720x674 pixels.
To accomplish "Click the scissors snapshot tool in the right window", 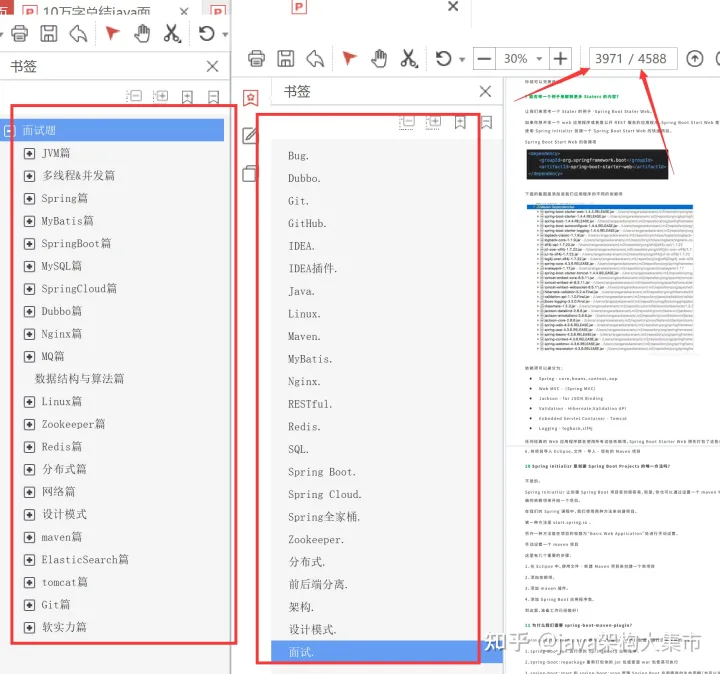I will pyautogui.click(x=409, y=58).
